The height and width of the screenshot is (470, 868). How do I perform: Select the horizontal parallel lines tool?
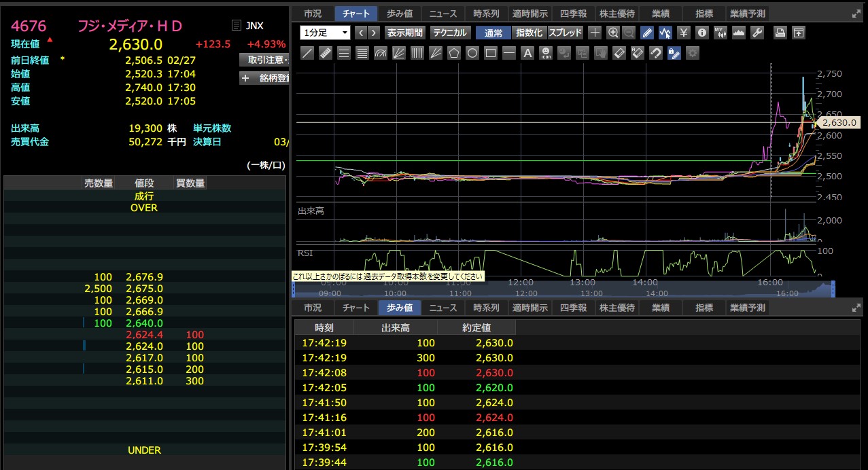pyautogui.click(x=344, y=53)
